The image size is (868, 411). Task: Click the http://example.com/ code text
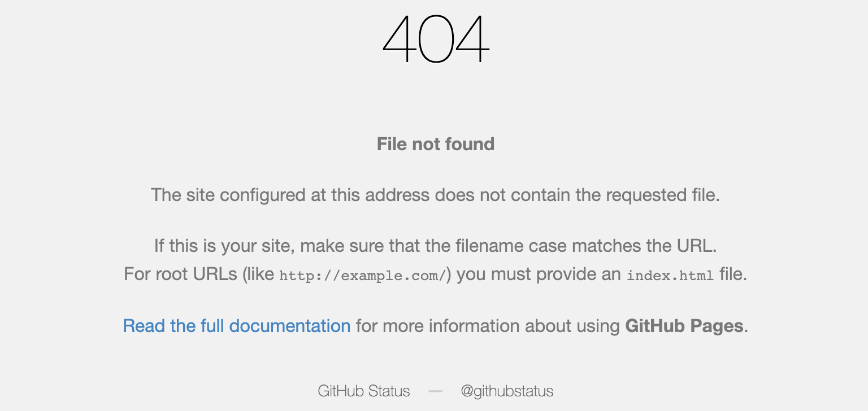point(363,276)
